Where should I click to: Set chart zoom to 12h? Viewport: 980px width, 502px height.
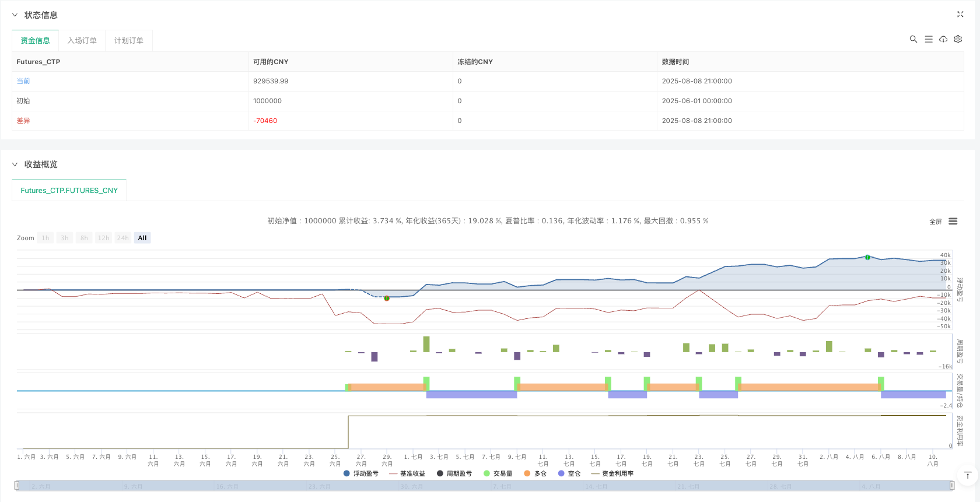click(103, 238)
